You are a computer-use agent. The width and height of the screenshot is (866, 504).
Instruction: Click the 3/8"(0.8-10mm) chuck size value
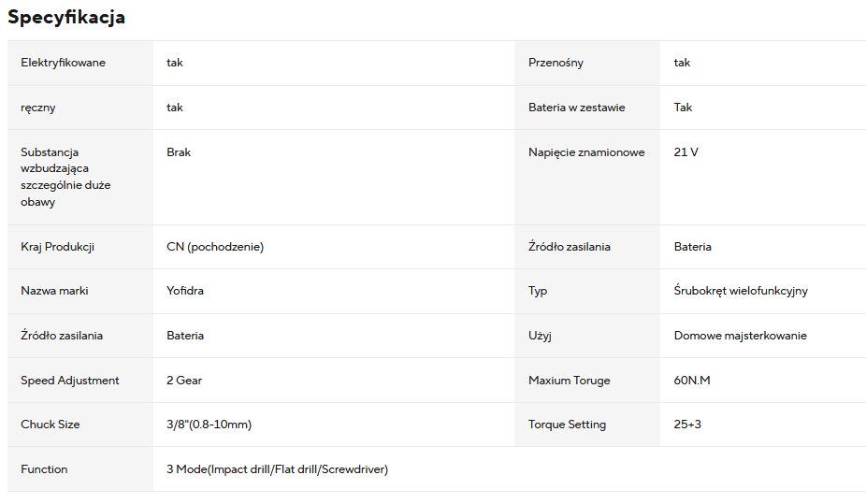[209, 425]
